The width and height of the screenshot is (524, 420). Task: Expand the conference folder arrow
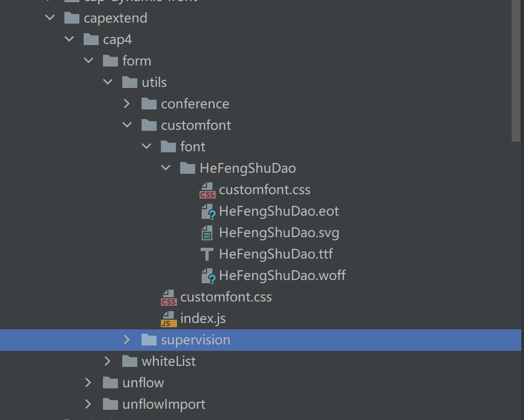127,104
